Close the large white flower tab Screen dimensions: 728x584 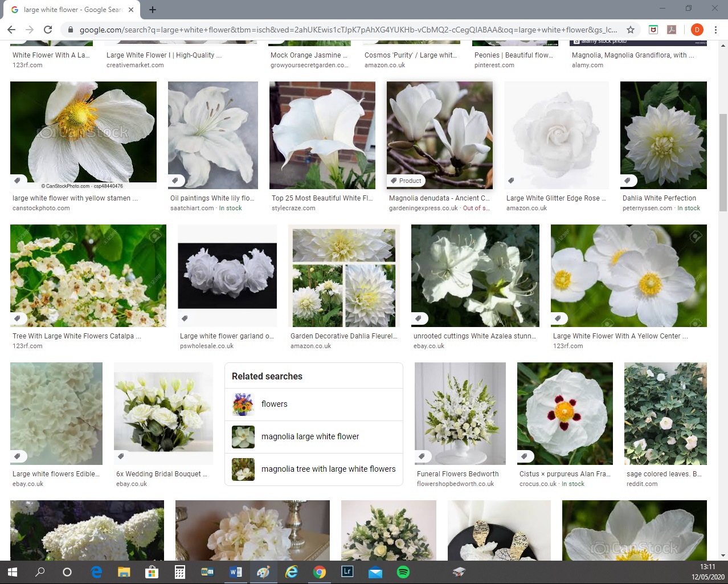click(x=130, y=10)
